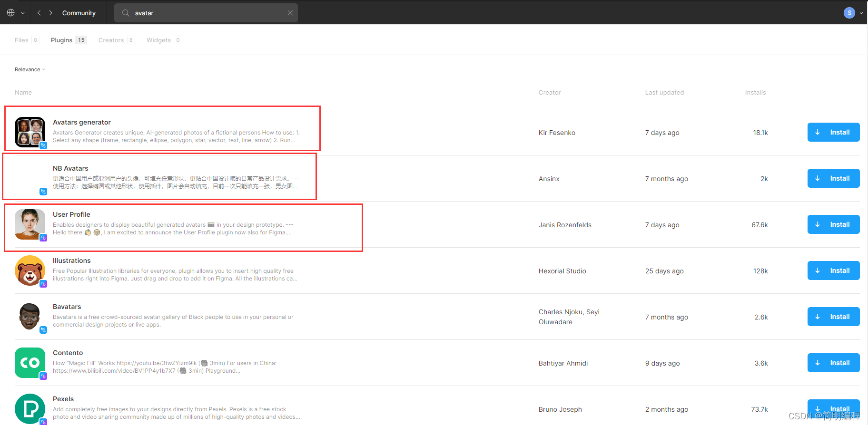Go back with the left arrow
The height and width of the screenshot is (425, 868).
(x=39, y=13)
